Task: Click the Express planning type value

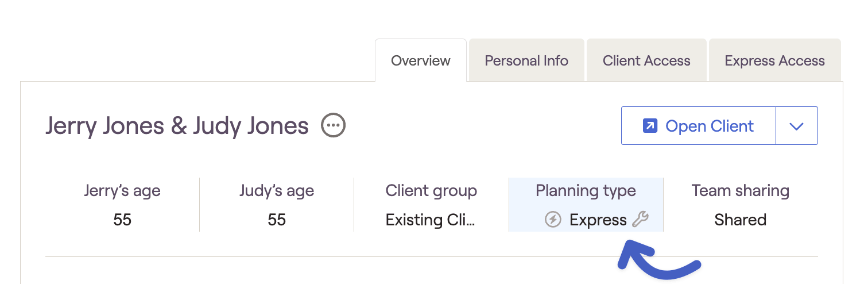Action: [598, 220]
